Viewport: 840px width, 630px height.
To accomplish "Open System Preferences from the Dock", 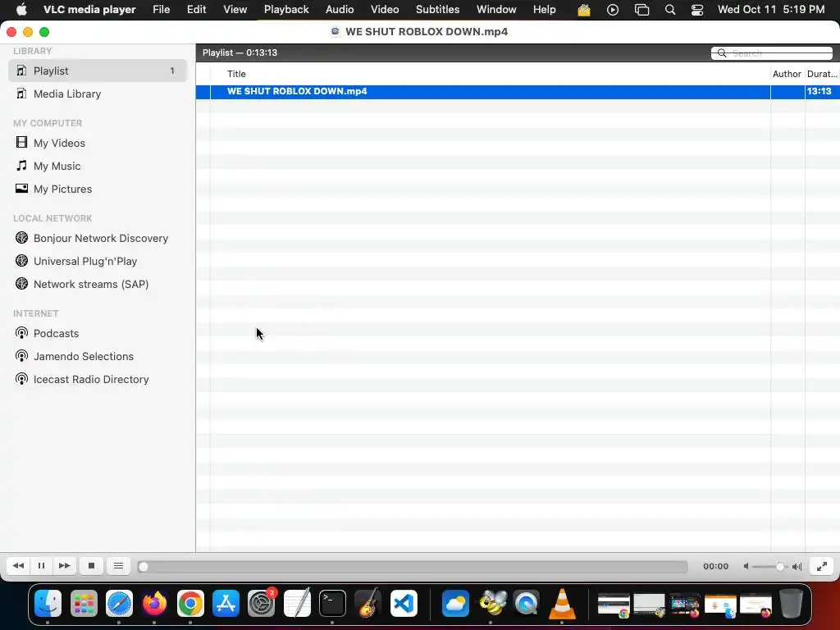I will pos(262,604).
